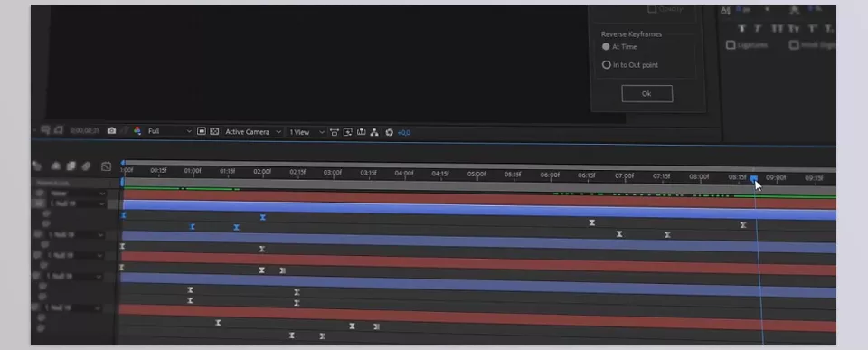Select the blue keyframe at 02:00f
This screenshot has width=868, height=350.
[263, 218]
